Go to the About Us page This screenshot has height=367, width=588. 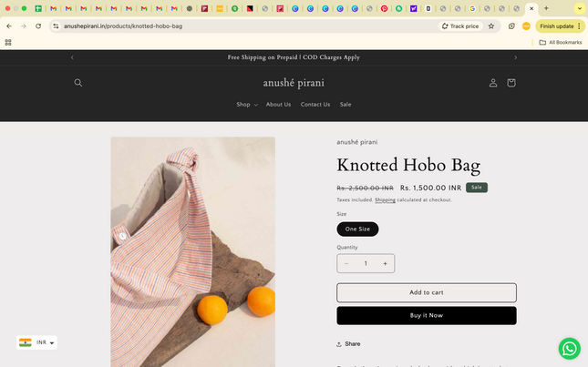278,105
